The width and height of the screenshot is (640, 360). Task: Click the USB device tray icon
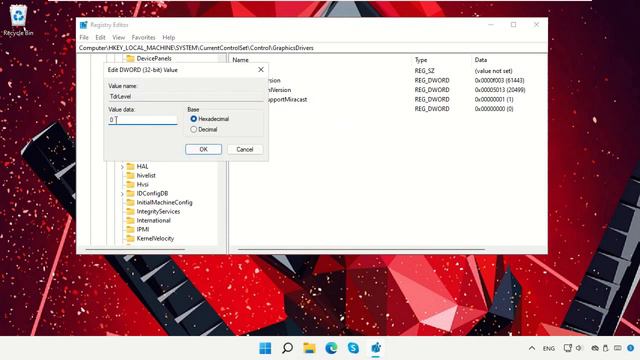pos(606,348)
